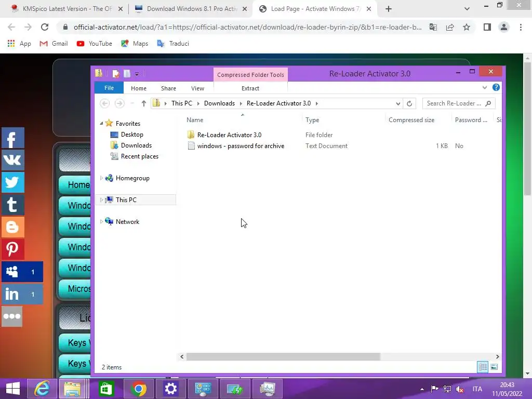The width and height of the screenshot is (532, 399).
Task: Open Traduci bookmark
Action: click(173, 44)
